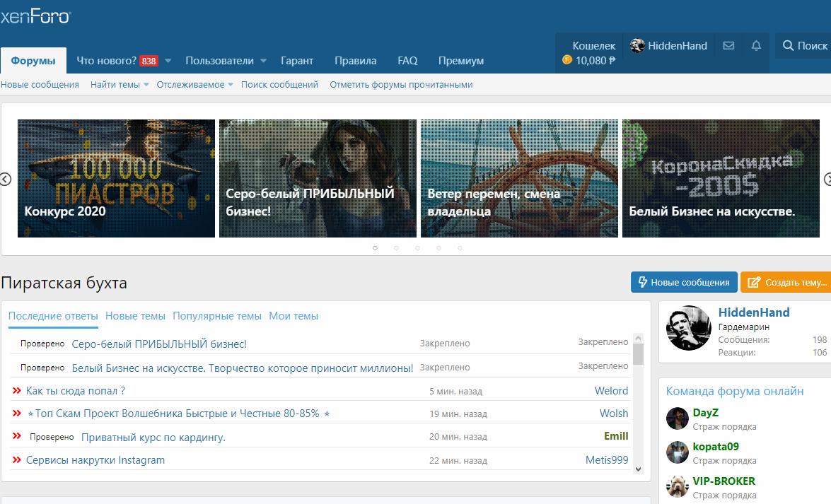The image size is (831, 504).
Task: Open the Найти темы dropdown
Action: (120, 85)
